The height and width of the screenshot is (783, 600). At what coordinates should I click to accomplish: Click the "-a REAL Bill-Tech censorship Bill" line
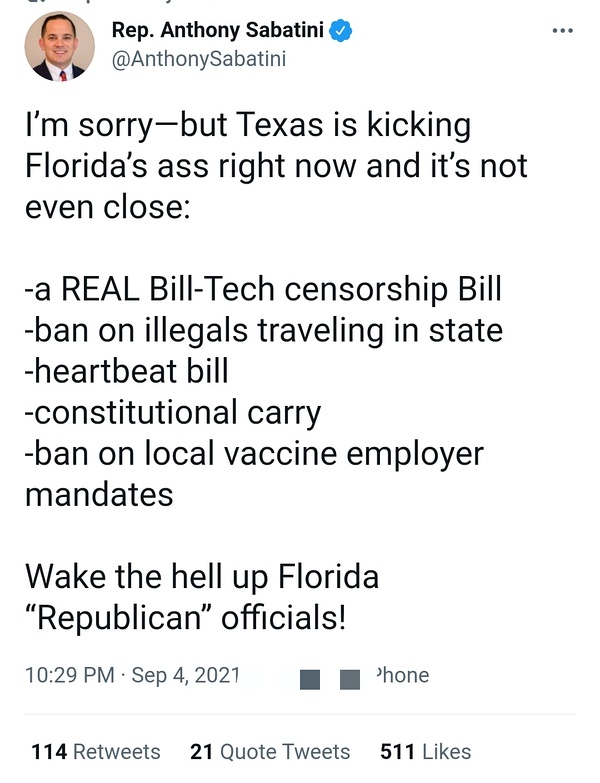pos(263,289)
